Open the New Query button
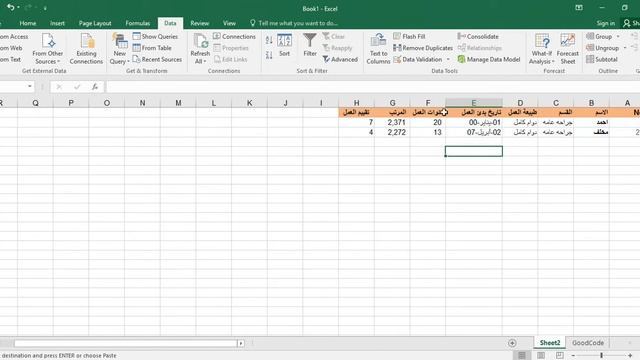 tap(120, 49)
